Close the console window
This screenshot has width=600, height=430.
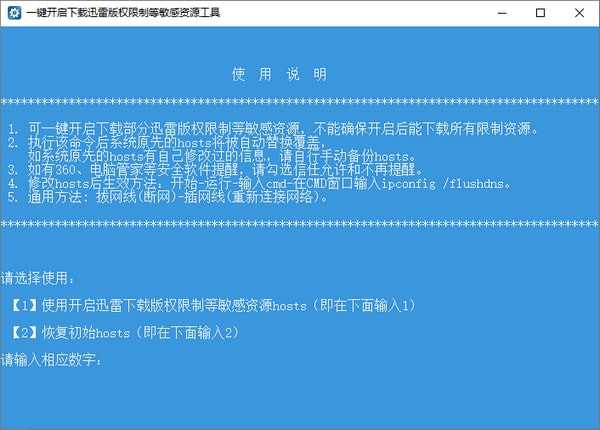point(579,13)
